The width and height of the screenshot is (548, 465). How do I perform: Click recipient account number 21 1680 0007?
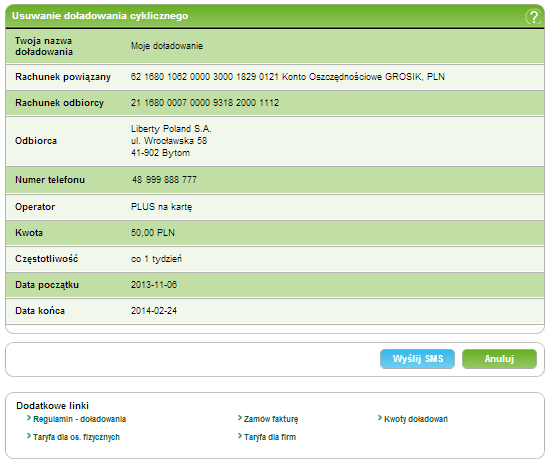tap(205, 103)
